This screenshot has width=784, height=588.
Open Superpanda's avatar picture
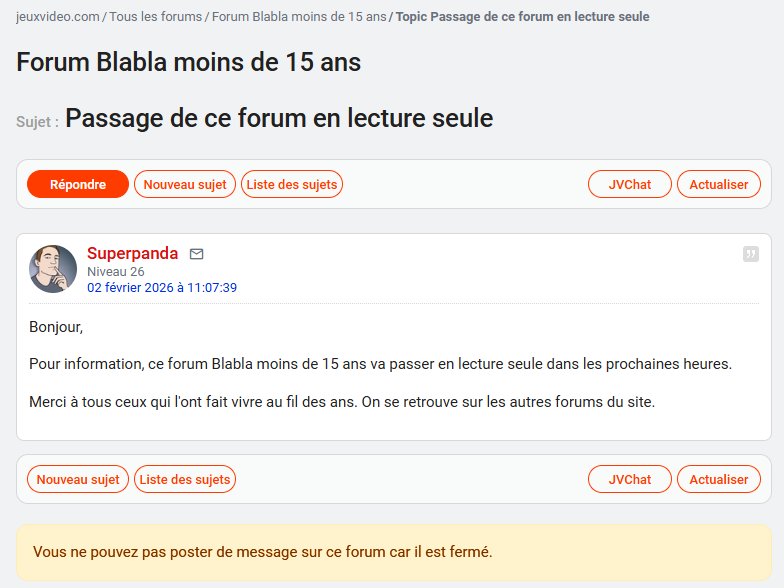tap(53, 269)
